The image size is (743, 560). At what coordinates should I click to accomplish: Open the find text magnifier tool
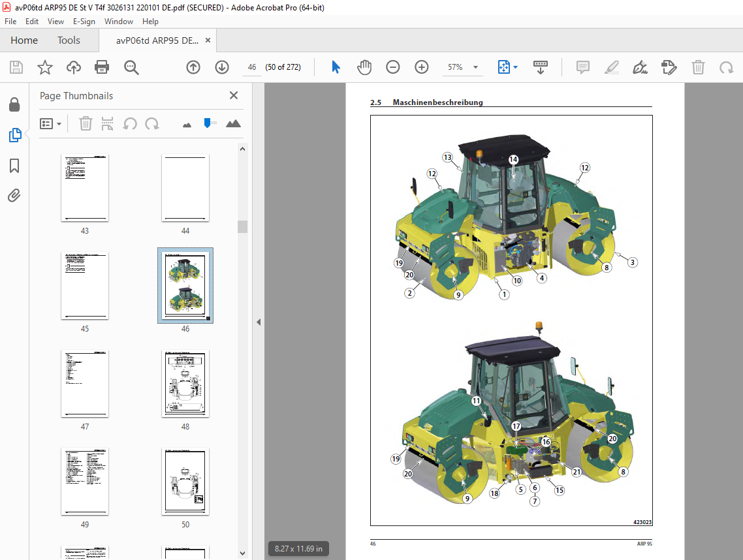click(x=131, y=67)
